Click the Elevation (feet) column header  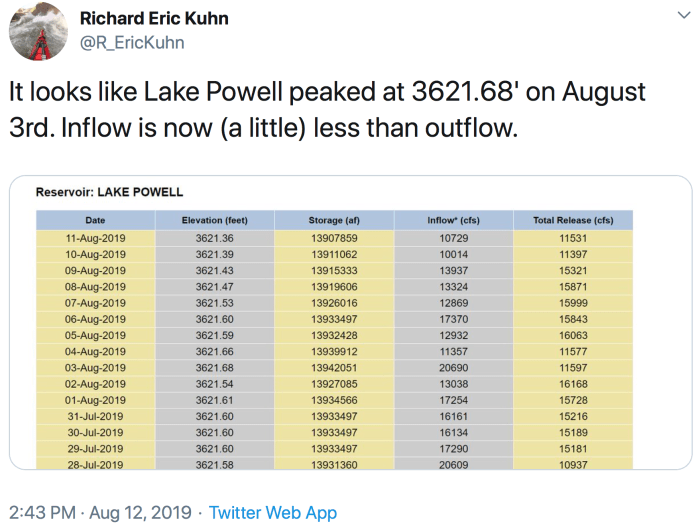point(214,220)
